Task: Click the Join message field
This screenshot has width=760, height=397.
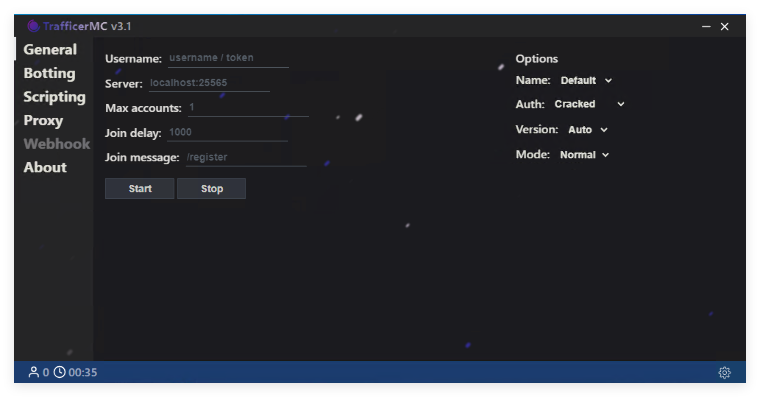Action: click(x=246, y=158)
